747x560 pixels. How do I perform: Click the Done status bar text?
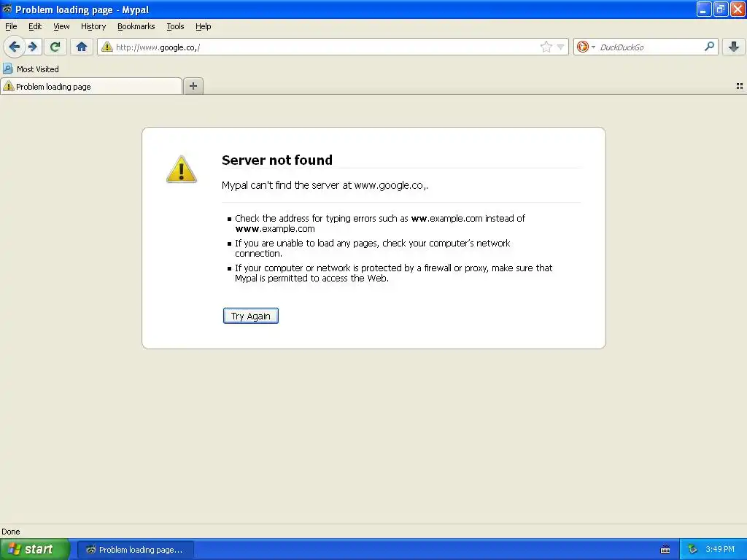10,532
